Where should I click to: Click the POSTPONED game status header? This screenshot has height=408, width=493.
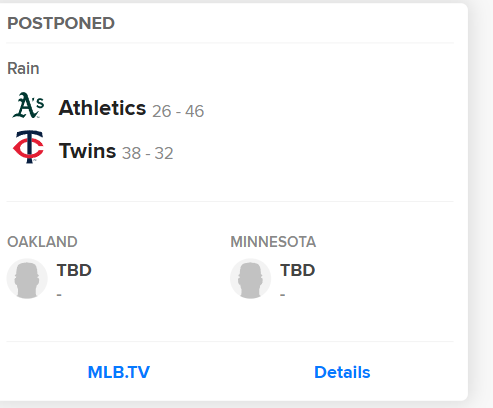tap(61, 23)
